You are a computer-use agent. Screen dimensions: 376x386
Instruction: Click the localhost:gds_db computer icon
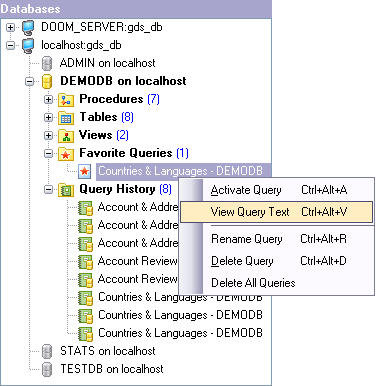click(x=28, y=46)
